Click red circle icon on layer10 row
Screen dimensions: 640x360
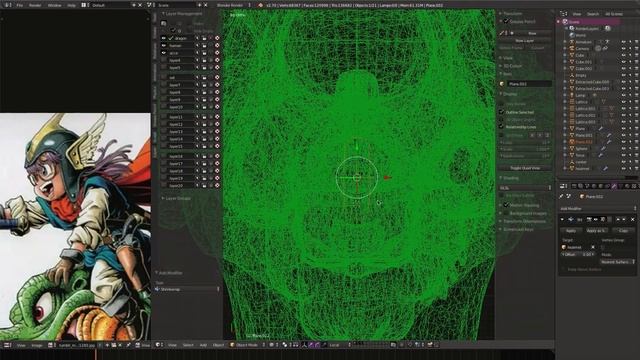point(217,107)
